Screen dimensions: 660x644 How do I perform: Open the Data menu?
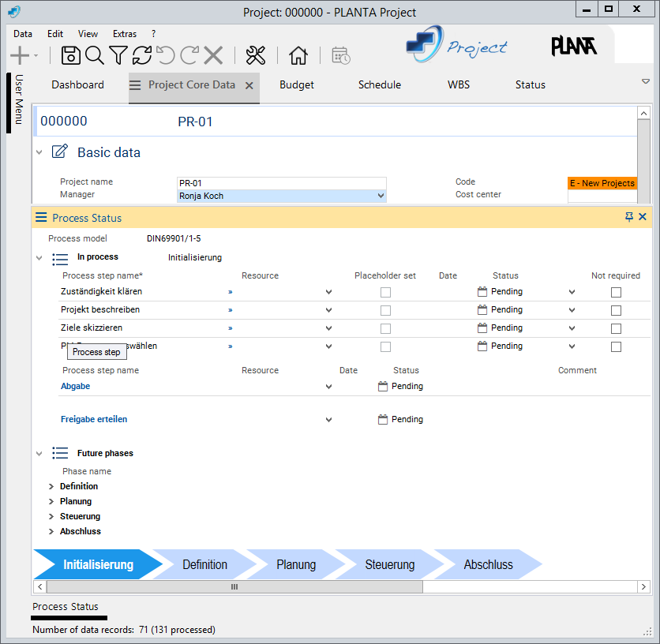point(23,34)
